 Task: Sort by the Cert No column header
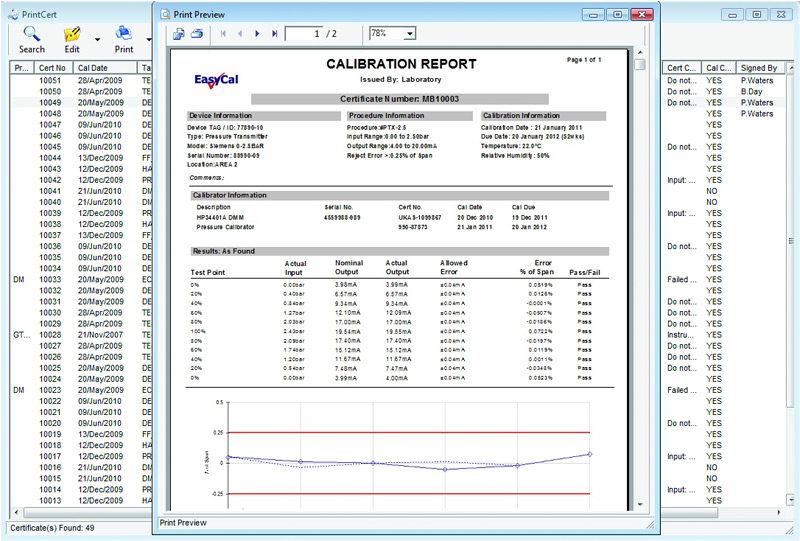click(52, 68)
